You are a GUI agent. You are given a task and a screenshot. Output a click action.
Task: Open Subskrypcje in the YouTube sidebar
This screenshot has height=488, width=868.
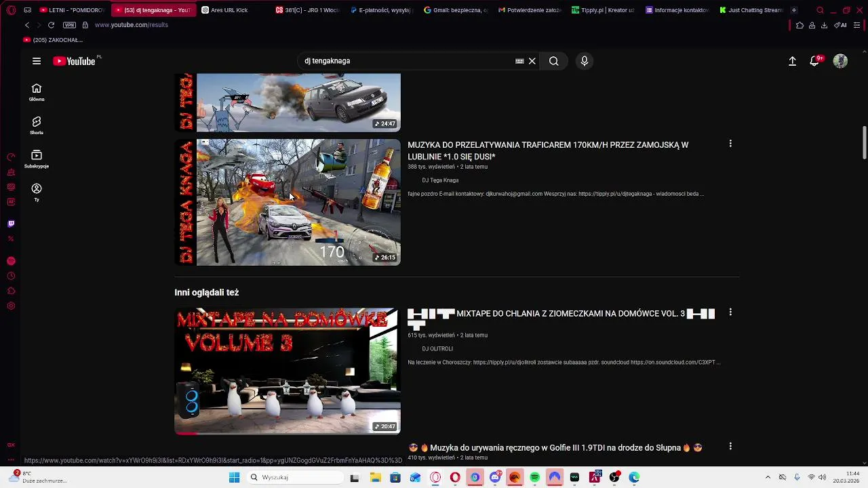[x=37, y=159]
